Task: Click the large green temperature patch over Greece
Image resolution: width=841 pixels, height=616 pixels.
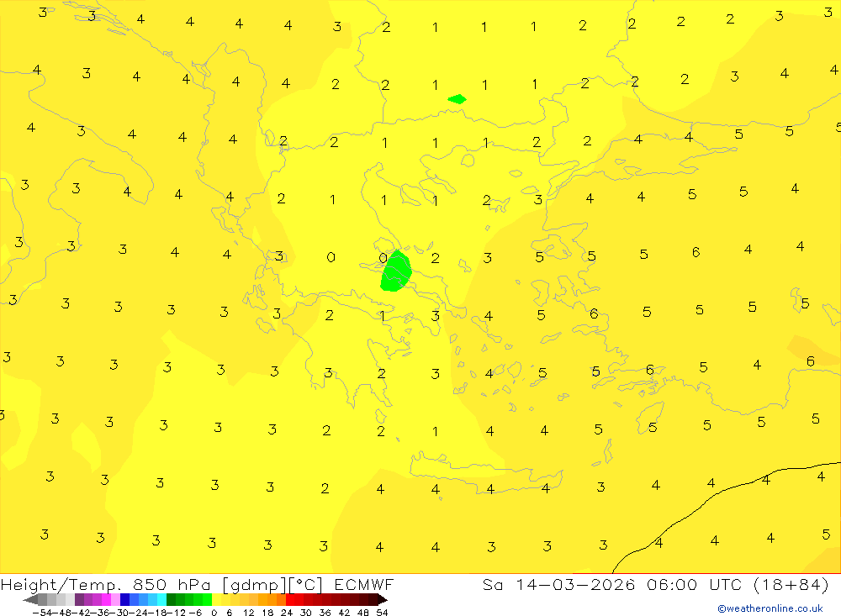Action: coord(396,271)
